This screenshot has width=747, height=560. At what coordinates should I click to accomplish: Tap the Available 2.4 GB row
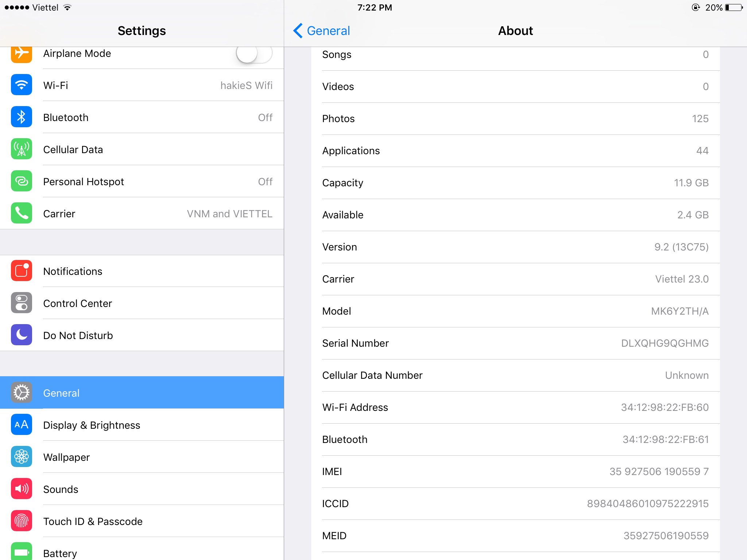515,215
